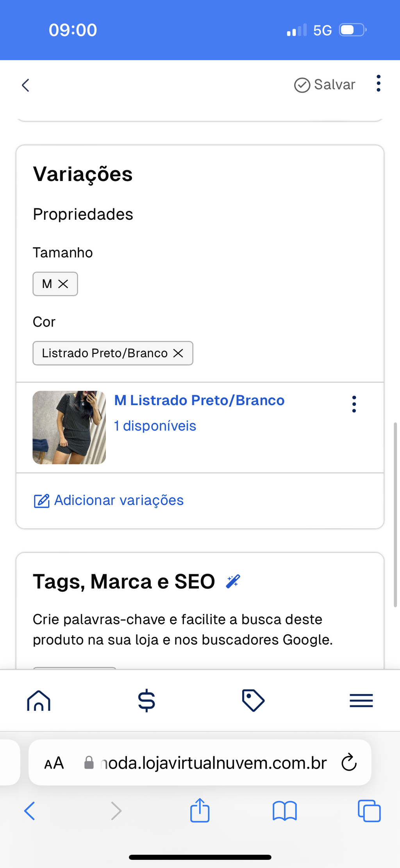Go to home in bottom navigation
The image size is (400, 868).
[x=39, y=700]
